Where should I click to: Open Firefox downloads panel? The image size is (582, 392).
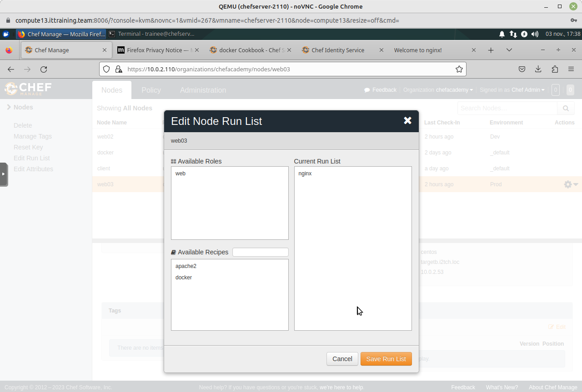(538, 69)
